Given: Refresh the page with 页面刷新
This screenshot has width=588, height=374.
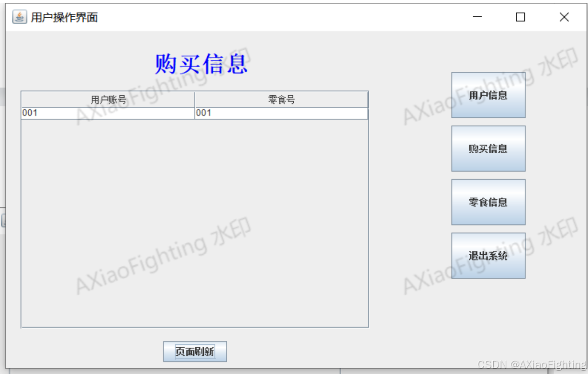Looking at the screenshot, I should click(x=195, y=351).
